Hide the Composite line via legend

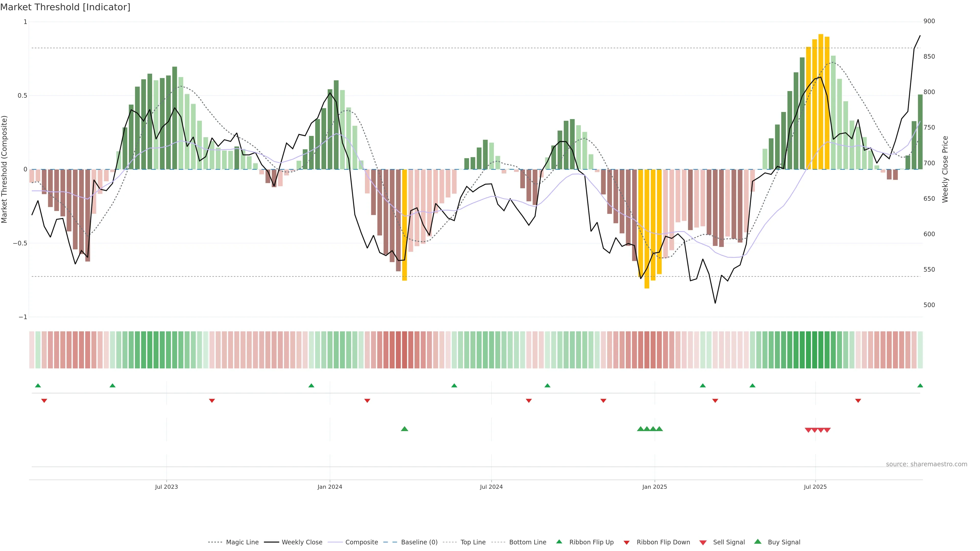[x=361, y=542]
